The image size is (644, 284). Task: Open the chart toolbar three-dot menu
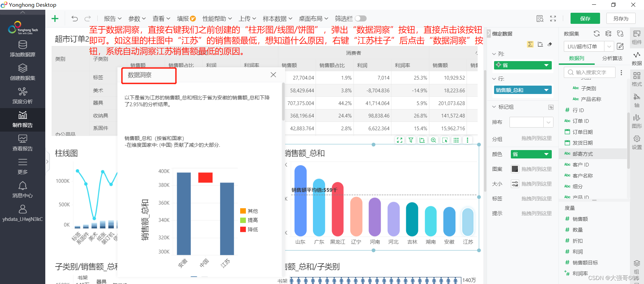(467, 140)
